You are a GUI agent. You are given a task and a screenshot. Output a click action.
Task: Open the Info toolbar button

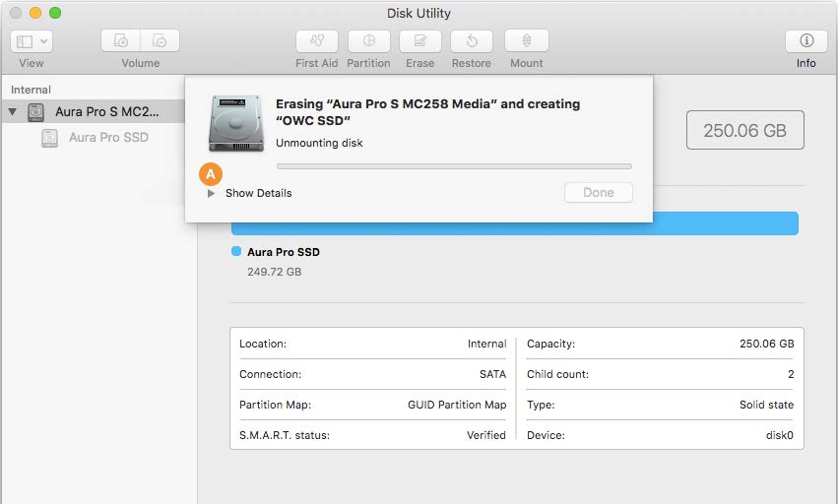coord(806,40)
